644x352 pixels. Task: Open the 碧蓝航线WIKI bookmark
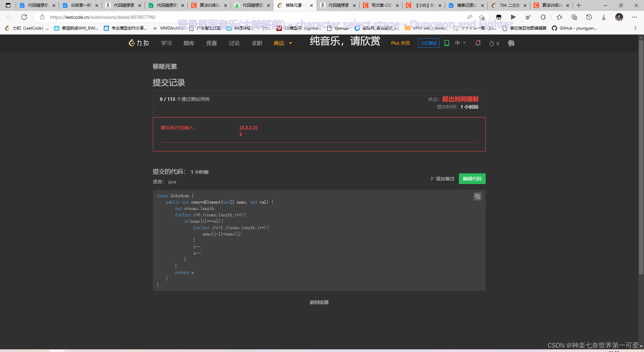tap(76, 28)
